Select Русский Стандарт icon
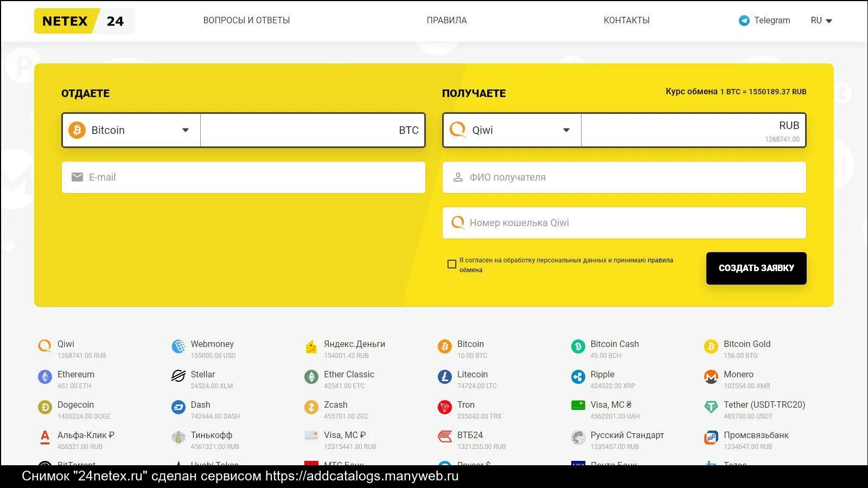868x488 pixels. pyautogui.click(x=578, y=438)
